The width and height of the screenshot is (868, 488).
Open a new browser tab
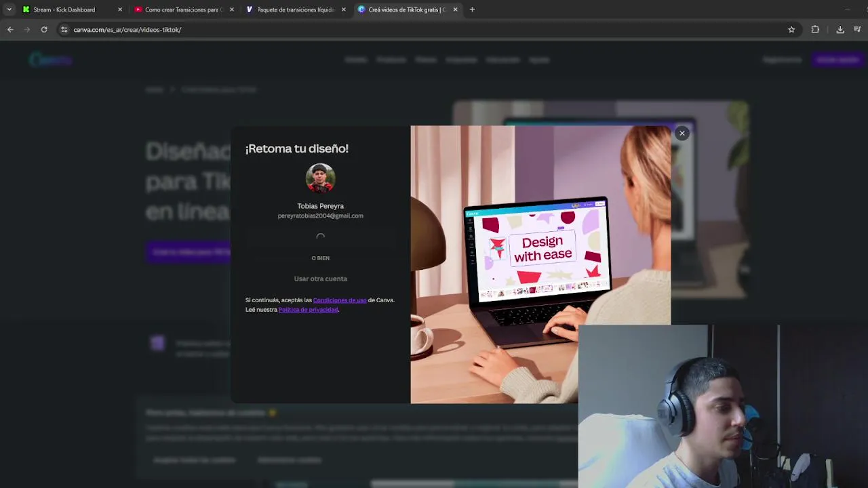coord(472,9)
